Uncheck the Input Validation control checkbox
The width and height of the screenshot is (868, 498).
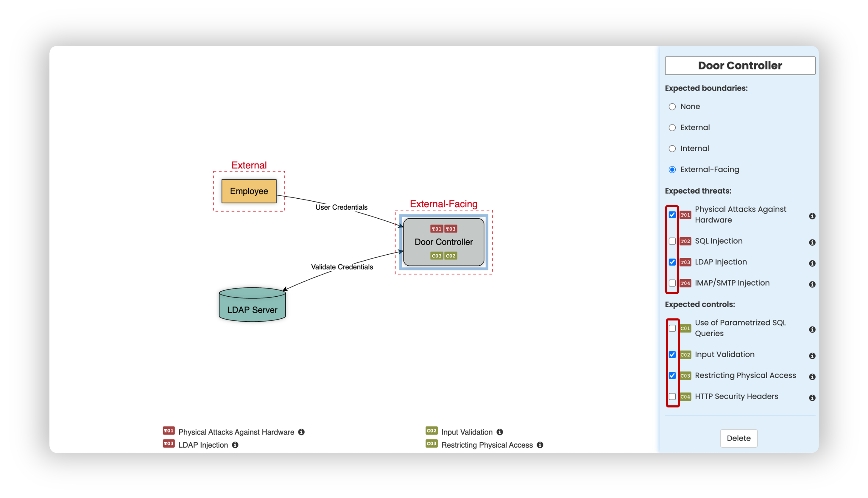click(x=672, y=355)
